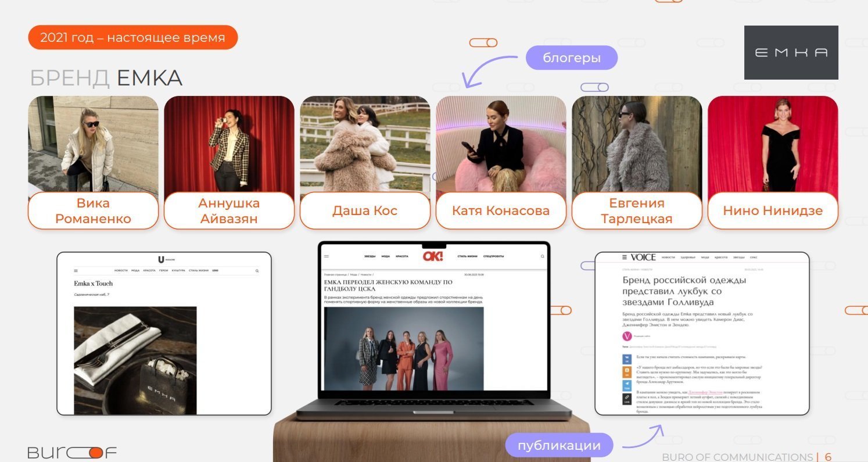868x462 pixels.
Task: Click the BUROOF logo in footer
Action: click(x=72, y=452)
